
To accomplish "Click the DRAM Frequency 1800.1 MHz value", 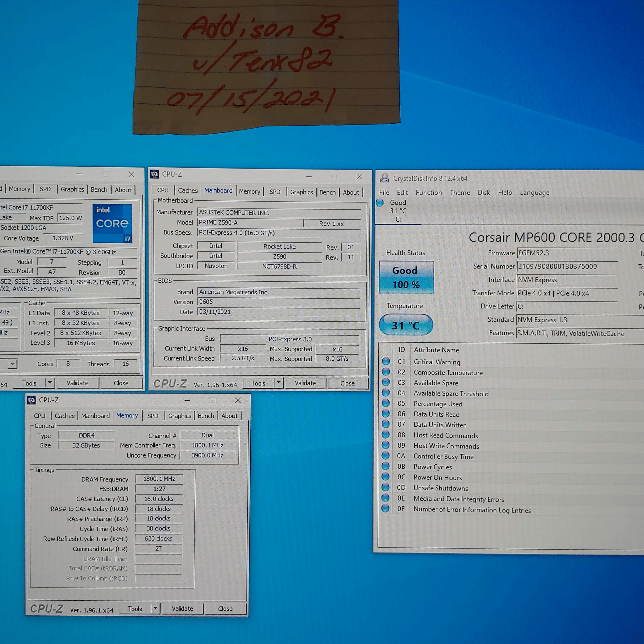I will 159,479.
